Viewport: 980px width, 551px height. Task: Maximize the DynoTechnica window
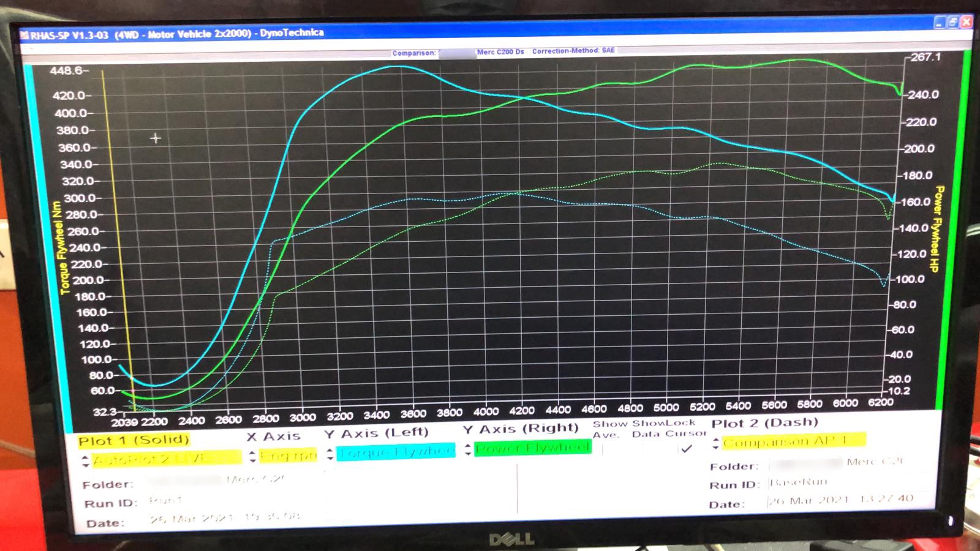click(x=953, y=22)
